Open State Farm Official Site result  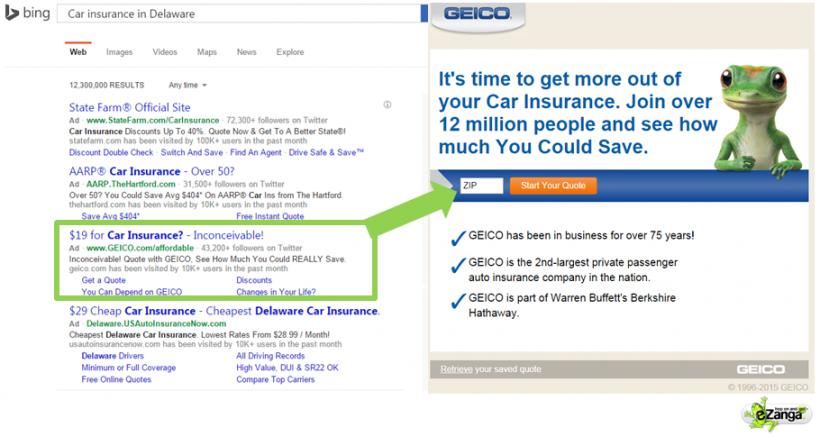[x=130, y=107]
